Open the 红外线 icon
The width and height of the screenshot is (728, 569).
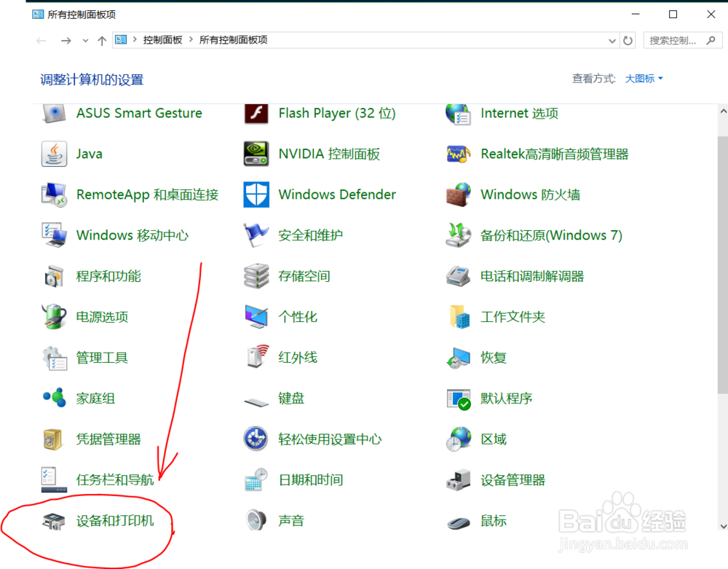pyautogui.click(x=258, y=357)
